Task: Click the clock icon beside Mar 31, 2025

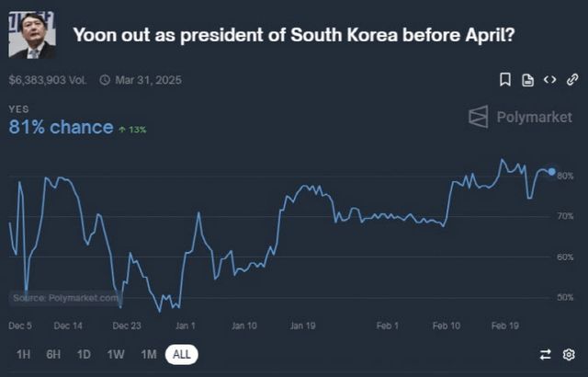Action: (x=104, y=80)
